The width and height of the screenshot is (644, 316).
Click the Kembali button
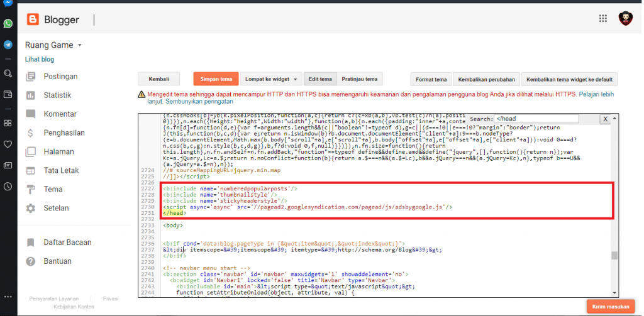158,79
